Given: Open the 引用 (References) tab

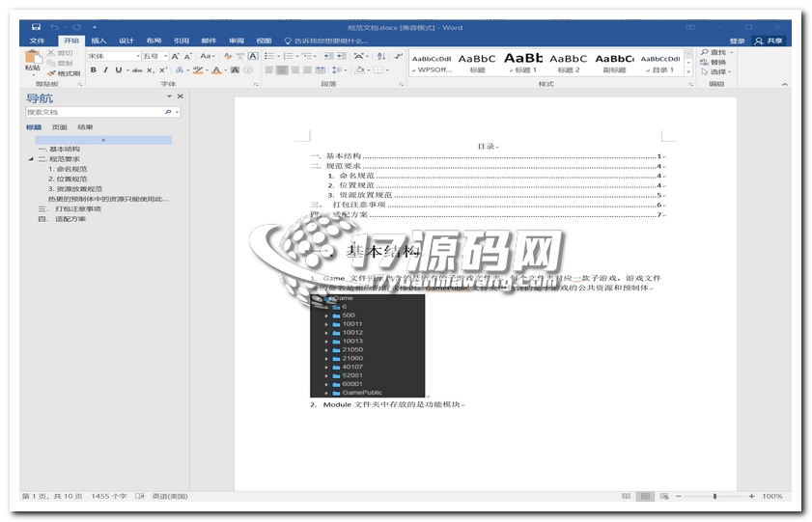Looking at the screenshot, I should coord(181,41).
